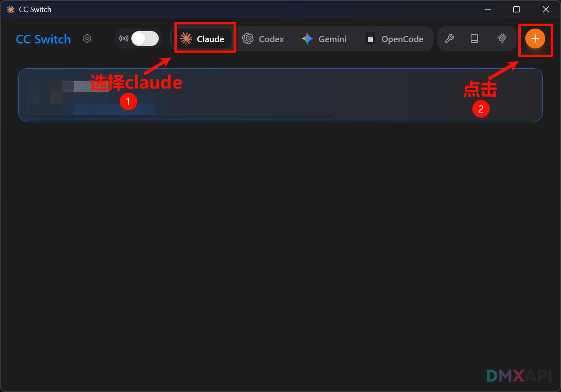
Task: Click the Claude starburst logo icon
Action: 186,39
